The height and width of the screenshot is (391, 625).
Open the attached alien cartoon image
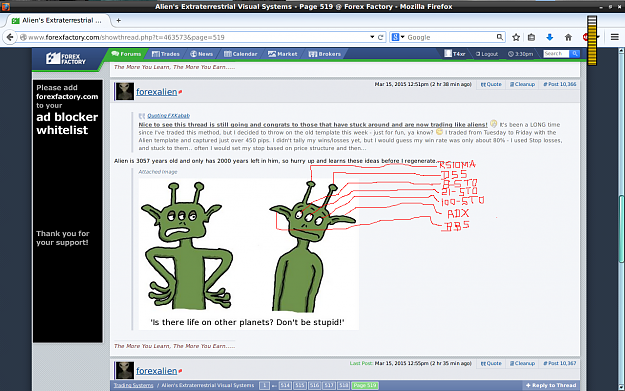tap(248, 253)
